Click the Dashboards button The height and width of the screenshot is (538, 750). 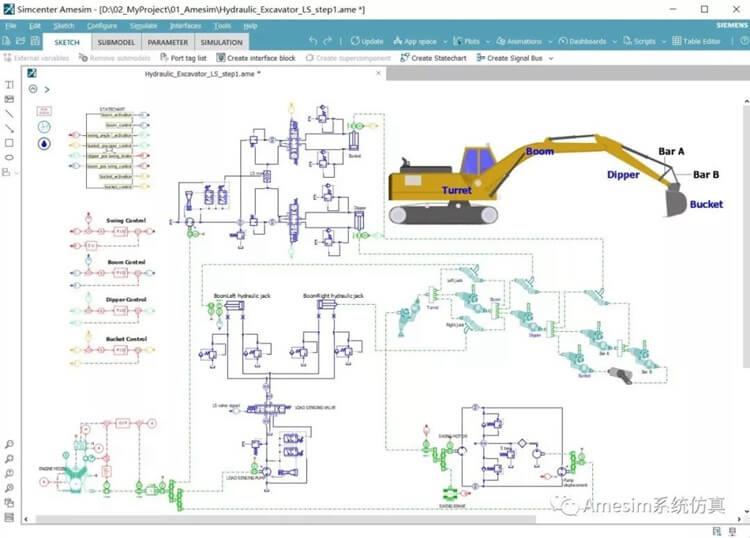pyautogui.click(x=583, y=41)
